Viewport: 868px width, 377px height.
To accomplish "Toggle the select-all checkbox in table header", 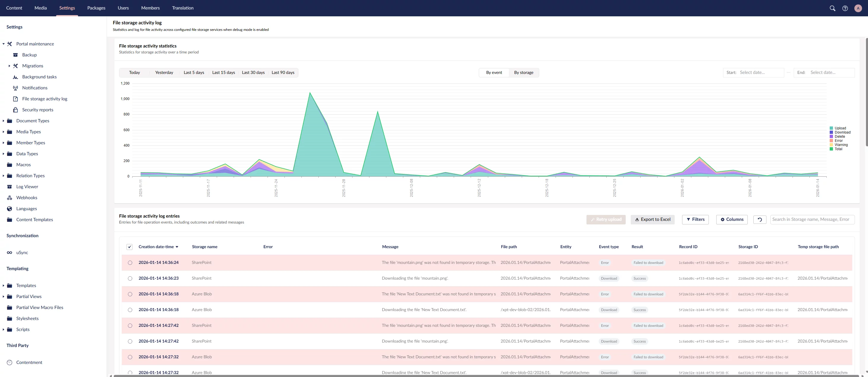I will tap(129, 247).
